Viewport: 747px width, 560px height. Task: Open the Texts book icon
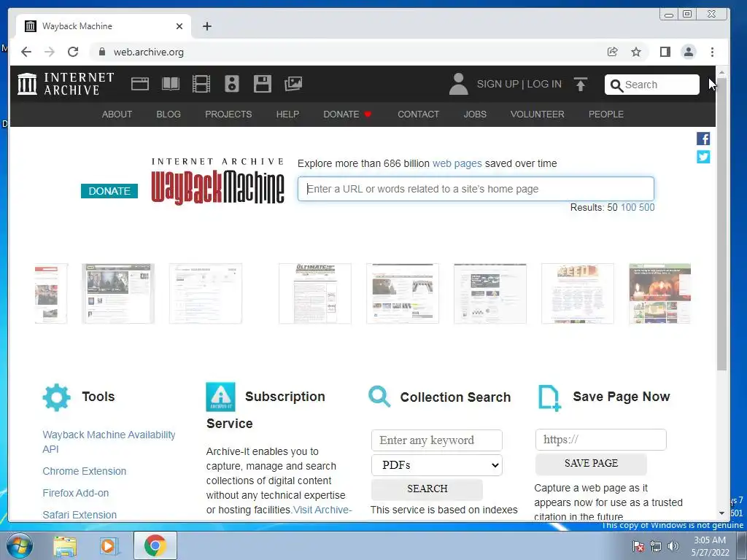171,84
